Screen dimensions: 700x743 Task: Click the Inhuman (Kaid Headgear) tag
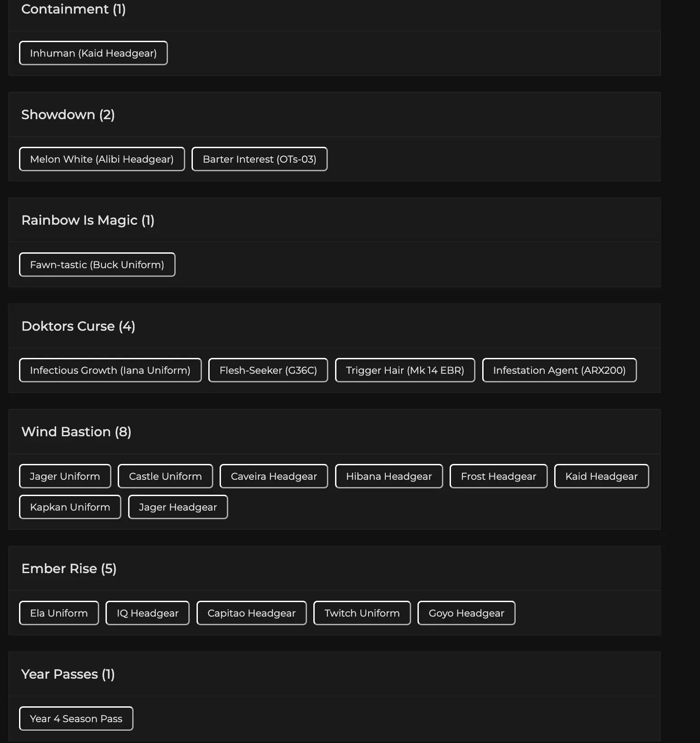tap(93, 53)
